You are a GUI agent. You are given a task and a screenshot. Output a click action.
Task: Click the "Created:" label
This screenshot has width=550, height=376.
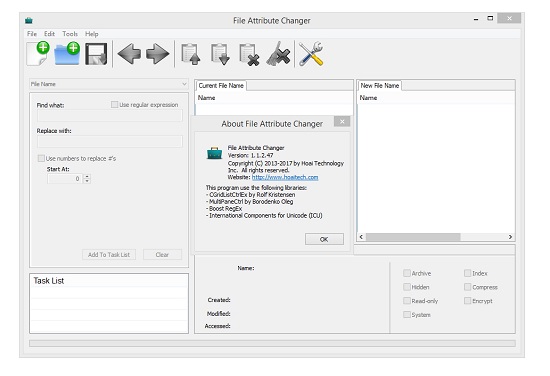[x=219, y=300]
